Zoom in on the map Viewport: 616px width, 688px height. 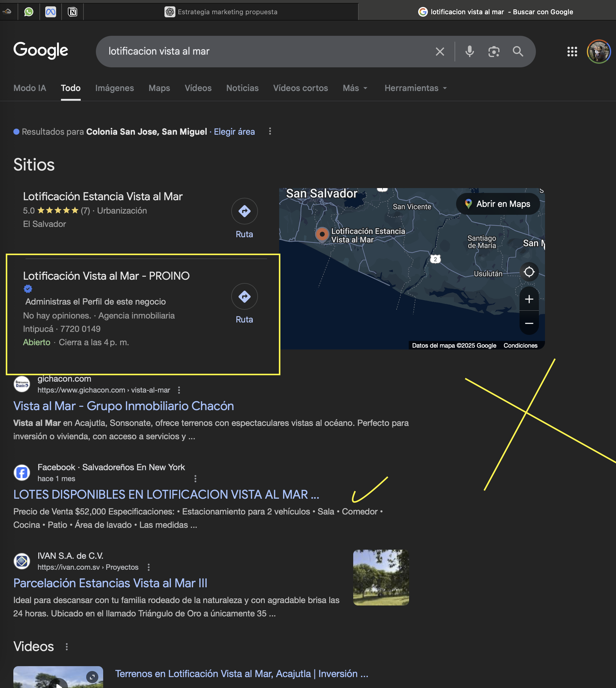click(x=529, y=299)
